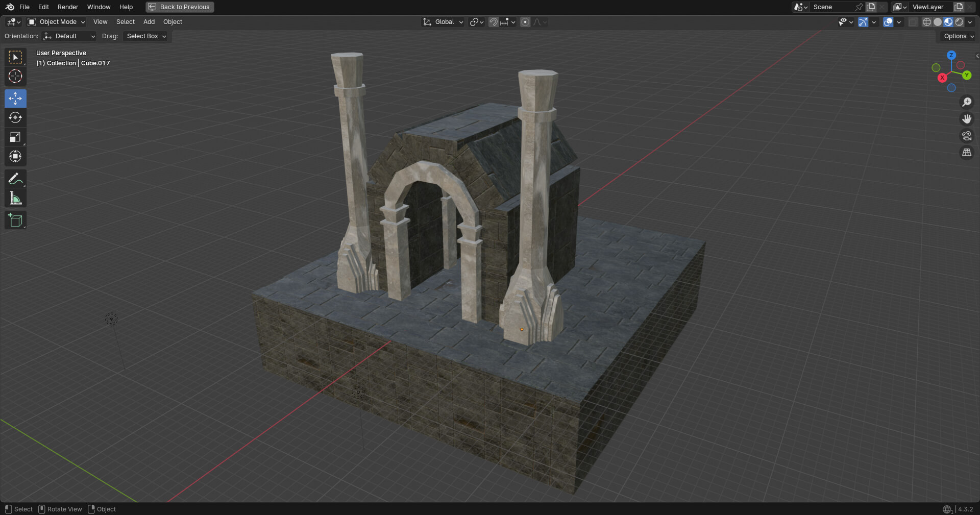The height and width of the screenshot is (515, 980).
Task: Switch to wireframe viewport shading
Action: point(927,22)
